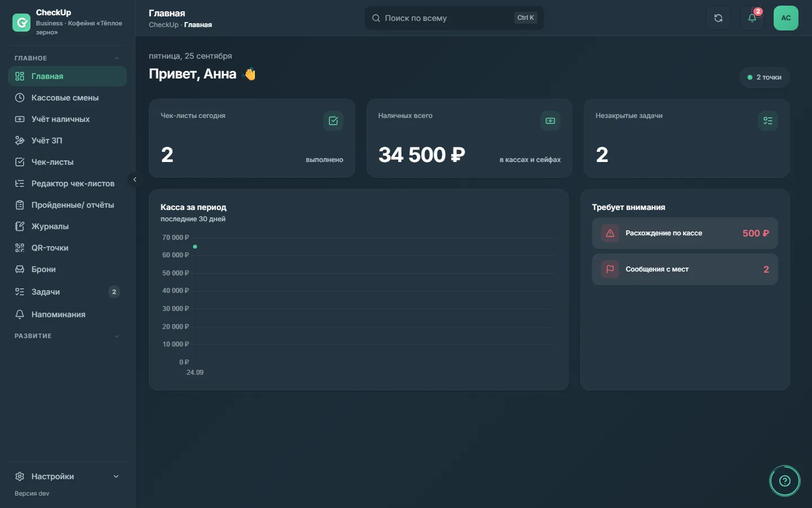This screenshot has width=812, height=508.
Task: Expand the РАЗВИТИЕ sidebar section
Action: 117,336
